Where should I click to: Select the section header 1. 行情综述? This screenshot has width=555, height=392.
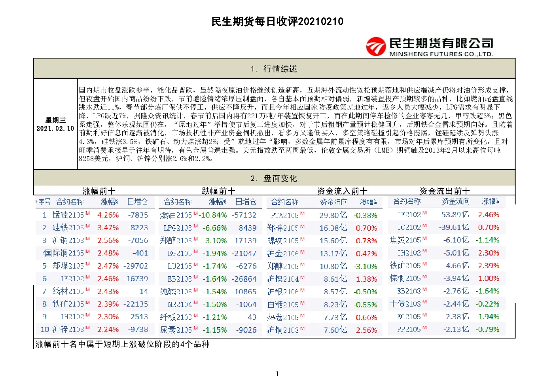click(x=274, y=69)
